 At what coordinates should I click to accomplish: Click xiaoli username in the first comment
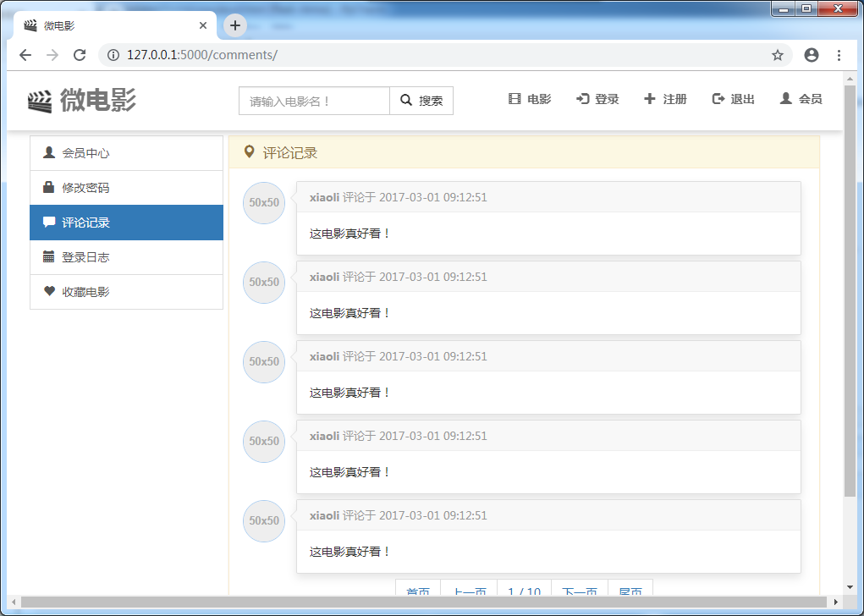pos(325,197)
